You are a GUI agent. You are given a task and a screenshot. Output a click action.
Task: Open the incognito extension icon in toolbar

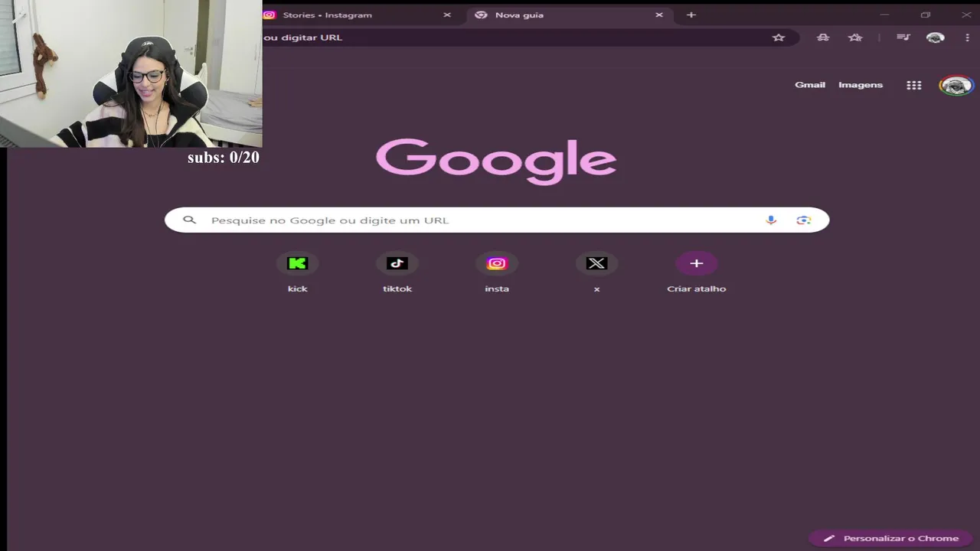click(x=823, y=37)
